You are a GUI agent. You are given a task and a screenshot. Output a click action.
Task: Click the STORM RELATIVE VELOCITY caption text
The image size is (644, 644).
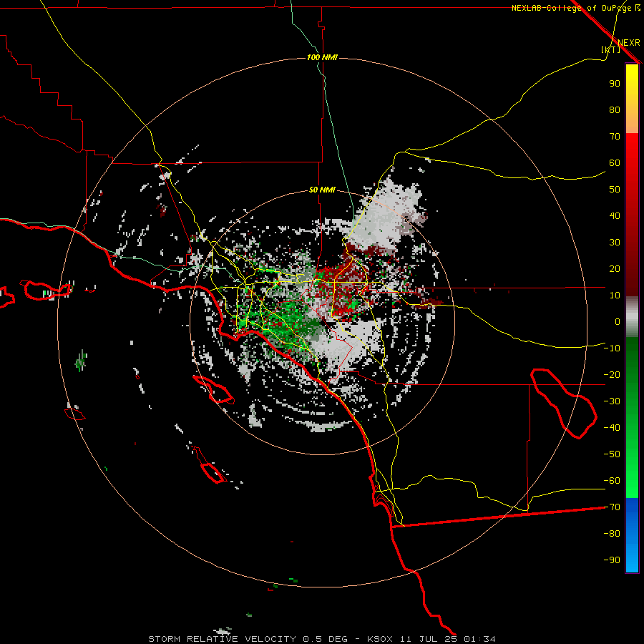(x=223, y=639)
